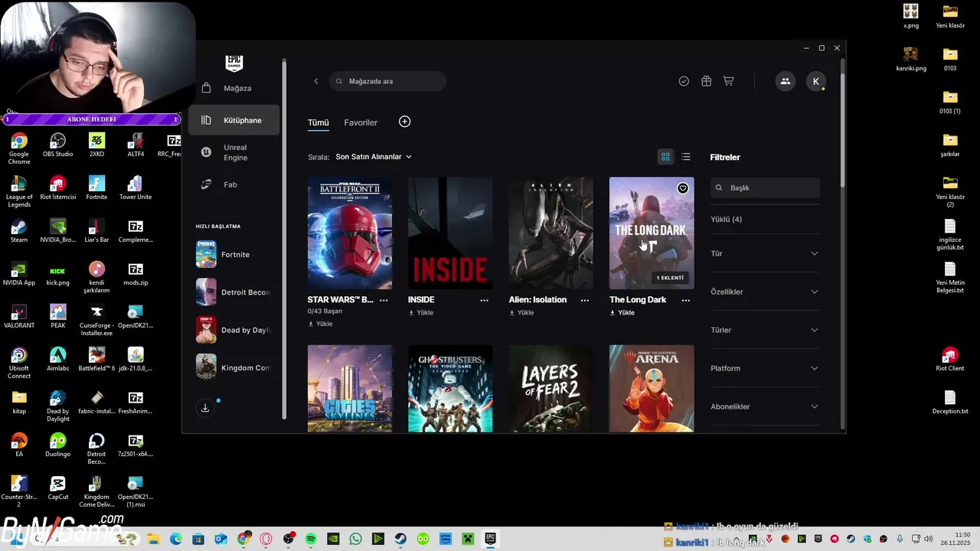
Task: Switch to grid view
Action: point(665,157)
